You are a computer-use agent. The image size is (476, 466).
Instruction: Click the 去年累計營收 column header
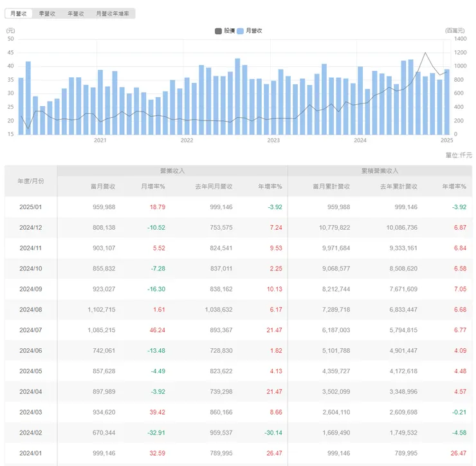click(399, 187)
